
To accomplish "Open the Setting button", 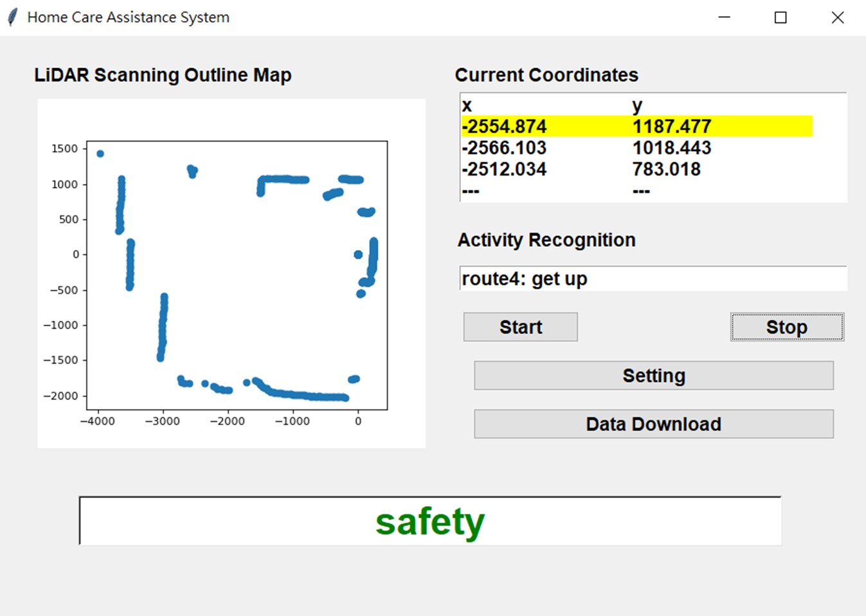I will 653,376.
